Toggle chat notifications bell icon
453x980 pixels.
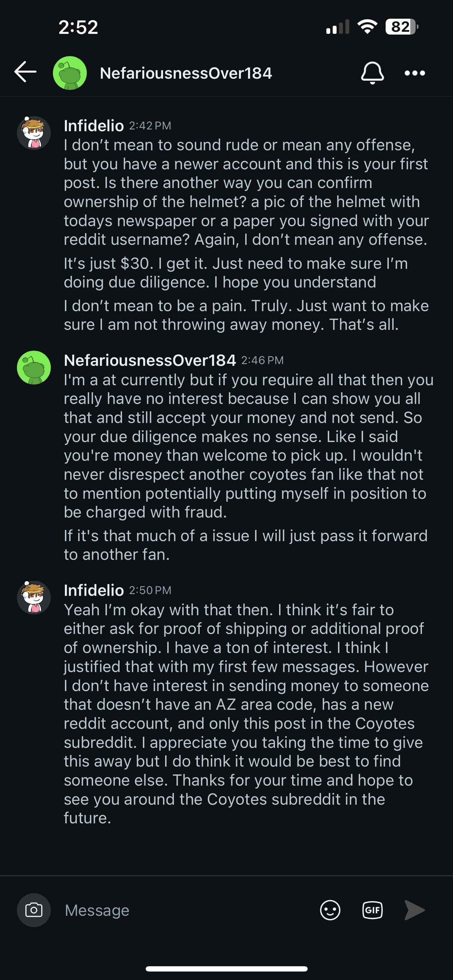pyautogui.click(x=372, y=73)
